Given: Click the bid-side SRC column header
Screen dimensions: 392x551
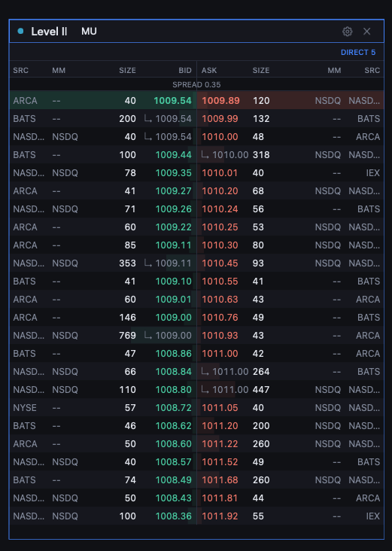Looking at the screenshot, I should (21, 70).
